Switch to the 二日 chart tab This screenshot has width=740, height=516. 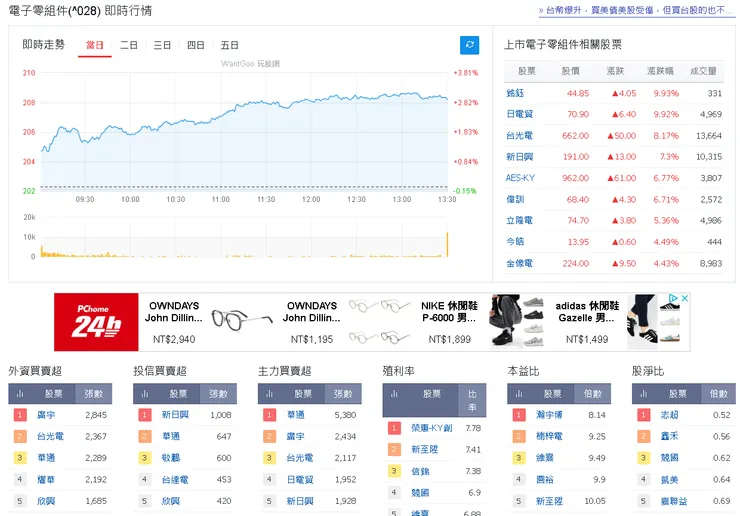pos(128,45)
